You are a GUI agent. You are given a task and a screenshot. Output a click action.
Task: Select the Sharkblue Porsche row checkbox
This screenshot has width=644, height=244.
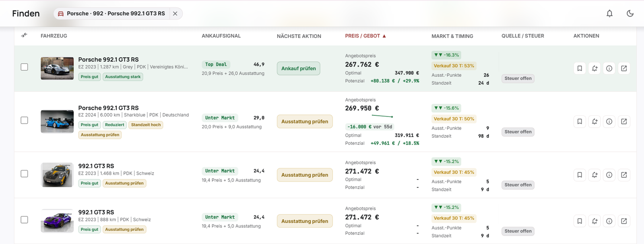(x=24, y=120)
